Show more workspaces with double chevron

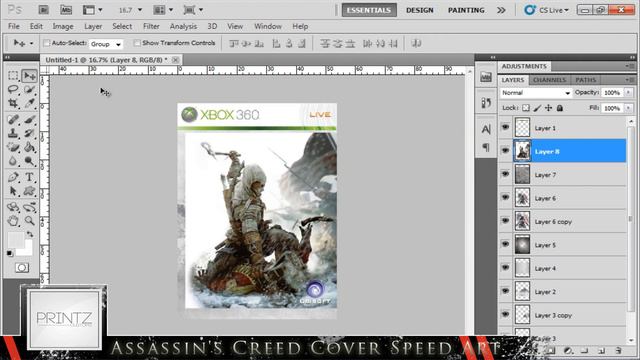pyautogui.click(x=501, y=10)
